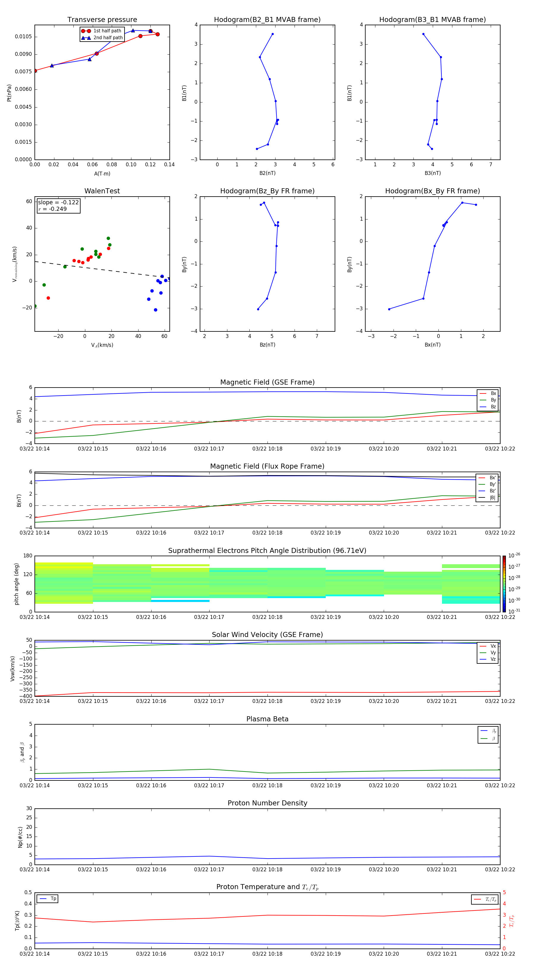Click 'Bz(nT)' x-axis label
The height and width of the screenshot is (980, 535).
pos(267,345)
